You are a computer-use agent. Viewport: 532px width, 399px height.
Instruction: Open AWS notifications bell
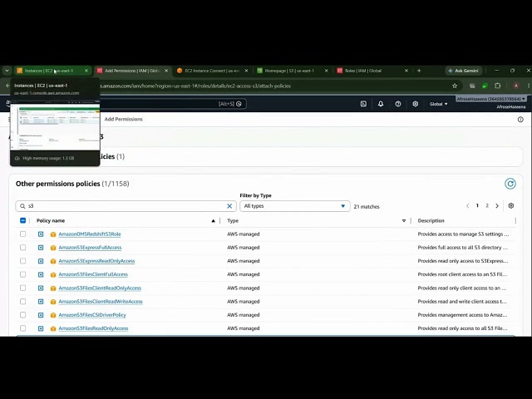point(381,104)
